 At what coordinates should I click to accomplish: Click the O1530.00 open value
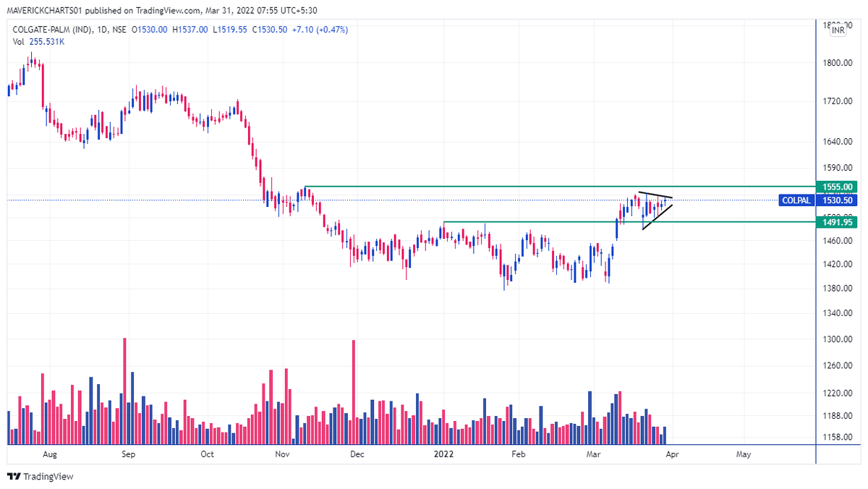tap(150, 30)
